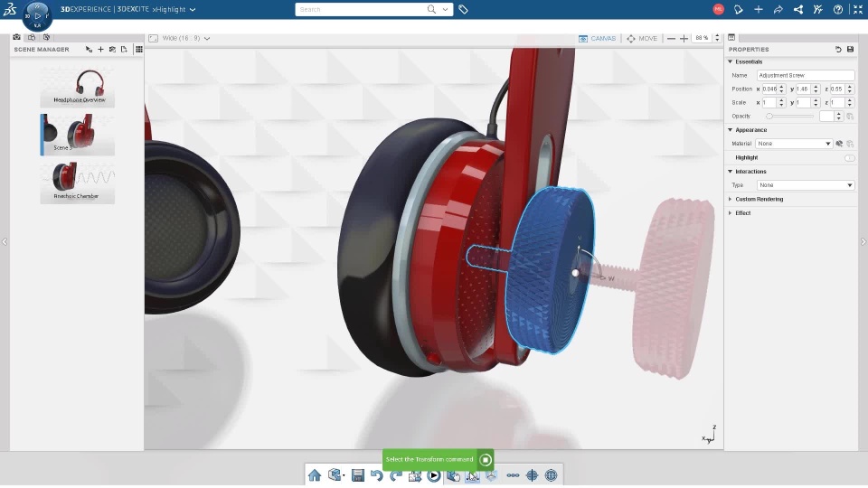The height and width of the screenshot is (488, 868).
Task: Switch to CANVAS mode
Action: (598, 38)
